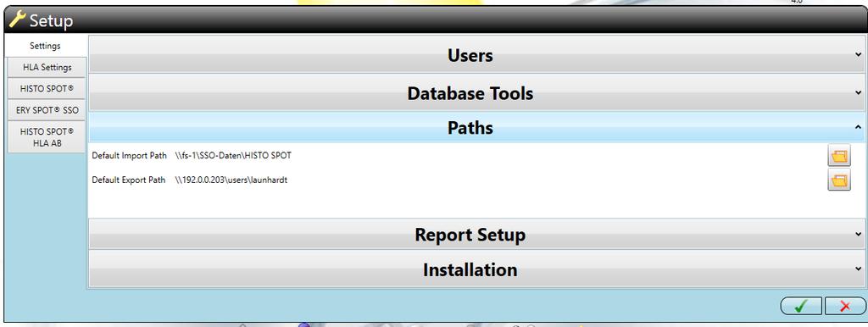Image resolution: width=868 pixels, height=327 pixels.
Task: Expand the Installation section
Action: pos(476,269)
